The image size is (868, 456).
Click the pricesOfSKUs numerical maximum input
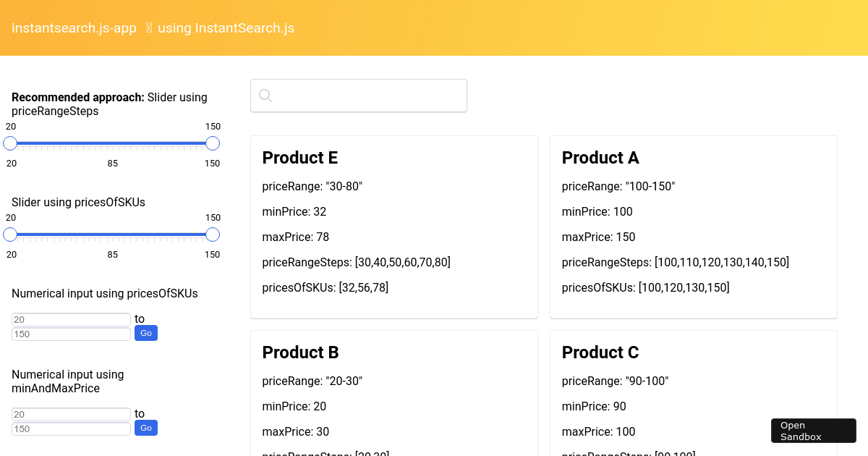coord(71,334)
